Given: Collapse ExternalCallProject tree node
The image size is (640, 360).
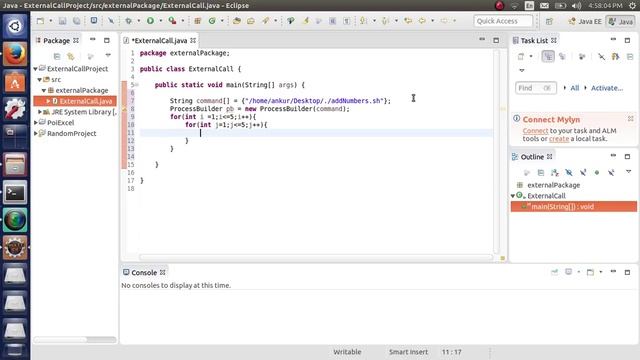Looking at the screenshot, I should [36, 69].
